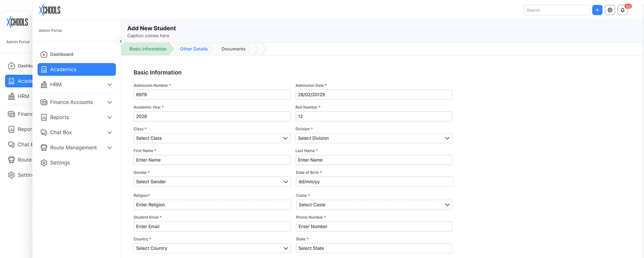This screenshot has height=258, width=644.
Task: Expand the Chat Box chevron
Action: [x=110, y=132]
